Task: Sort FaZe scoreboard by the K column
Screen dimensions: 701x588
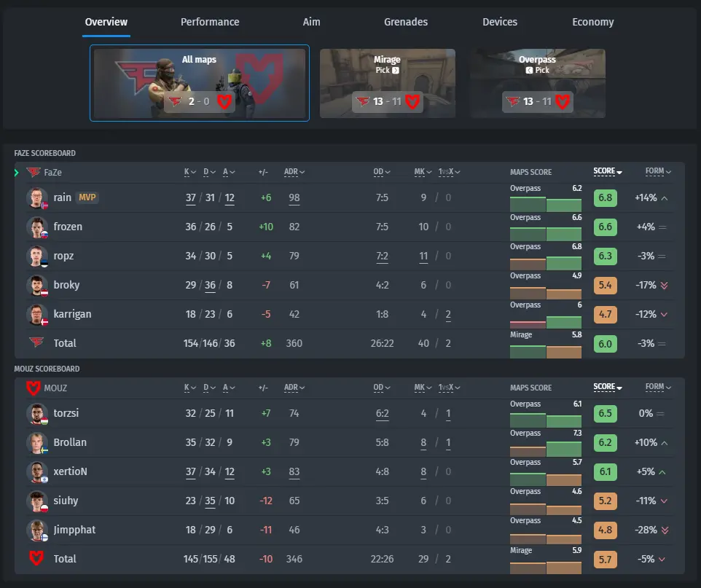Action: tap(190, 172)
